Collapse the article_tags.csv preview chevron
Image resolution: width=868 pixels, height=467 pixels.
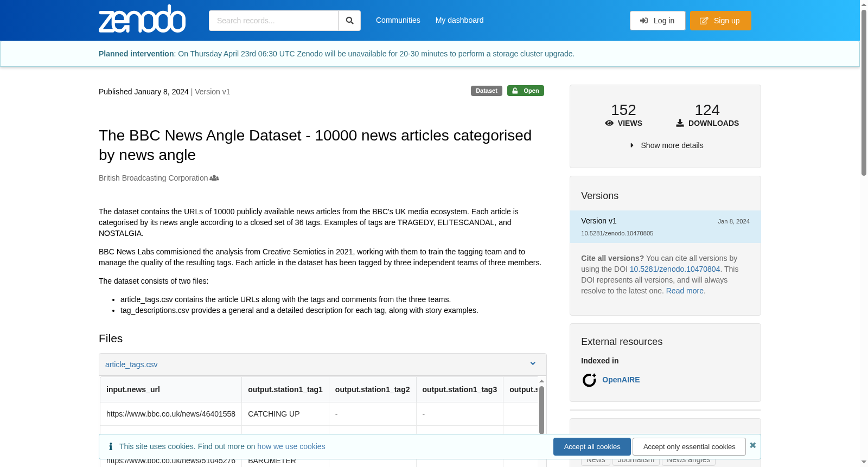[x=533, y=364]
